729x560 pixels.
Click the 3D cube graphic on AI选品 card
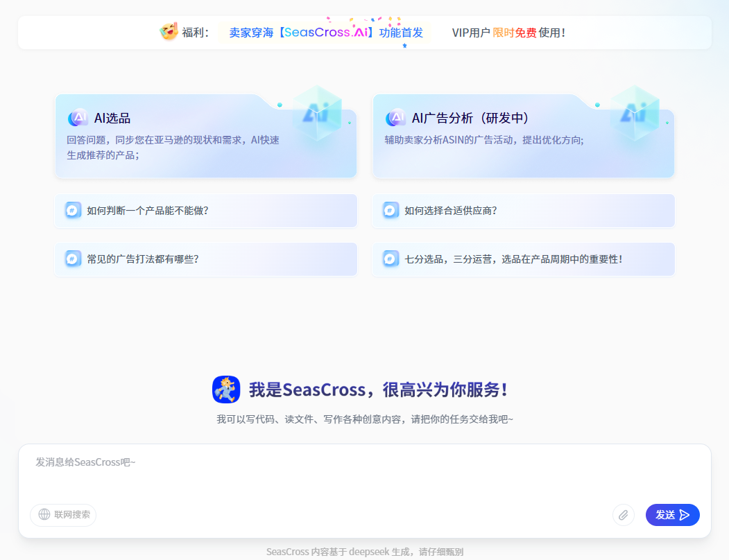point(316,114)
